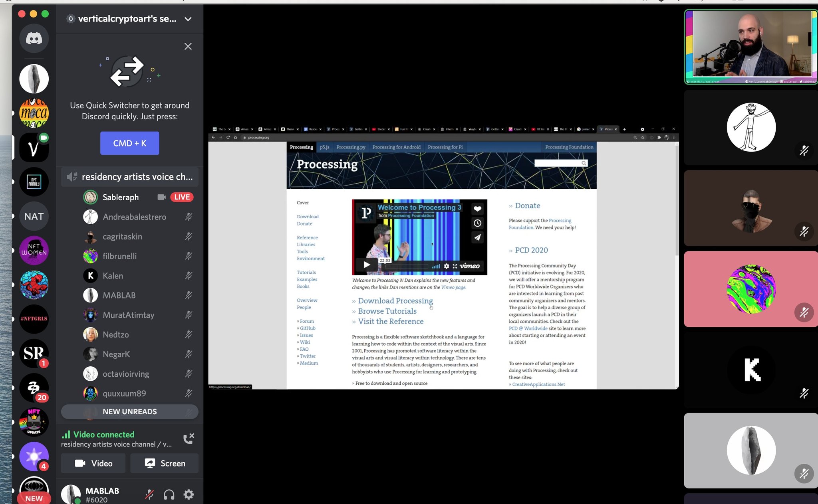Viewport: 818px width, 504px height.
Task: Disconnect from the voice channel
Action: 189,438
